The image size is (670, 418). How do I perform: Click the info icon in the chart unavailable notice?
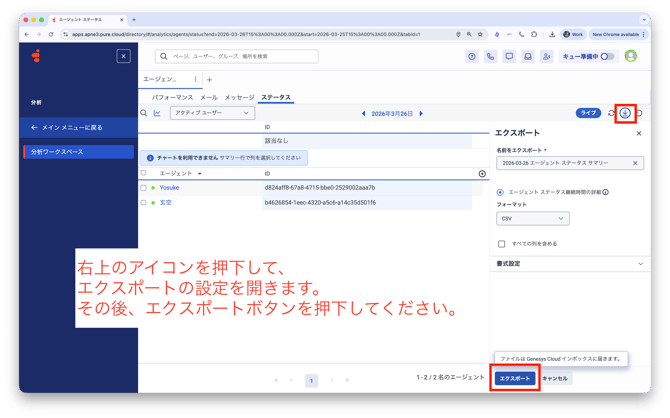(x=150, y=158)
